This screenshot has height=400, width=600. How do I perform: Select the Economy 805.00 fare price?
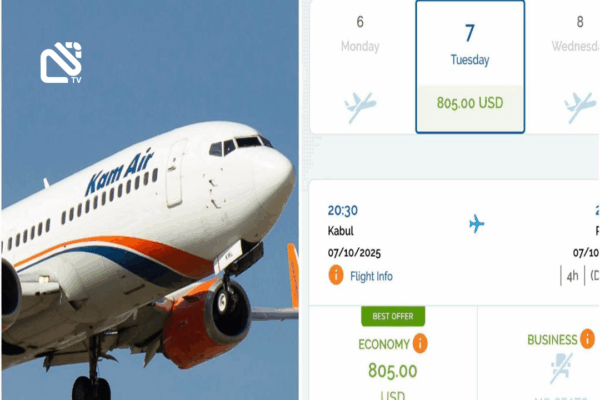tap(393, 371)
